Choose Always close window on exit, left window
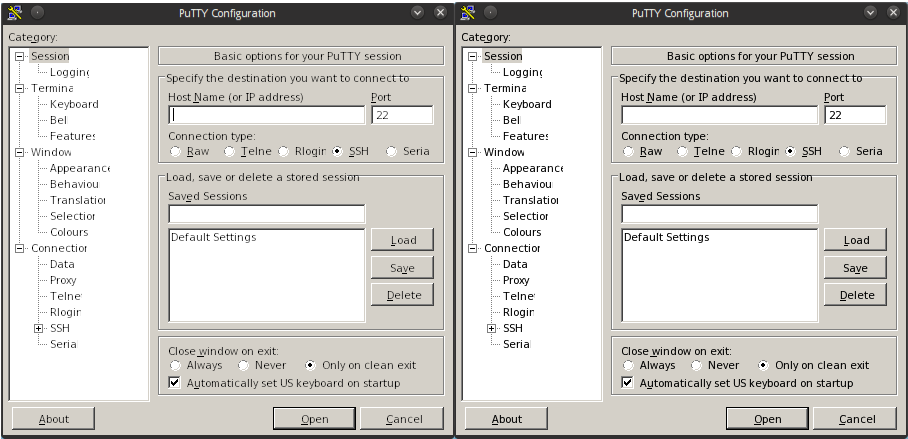The height and width of the screenshot is (439, 908). click(x=175, y=365)
